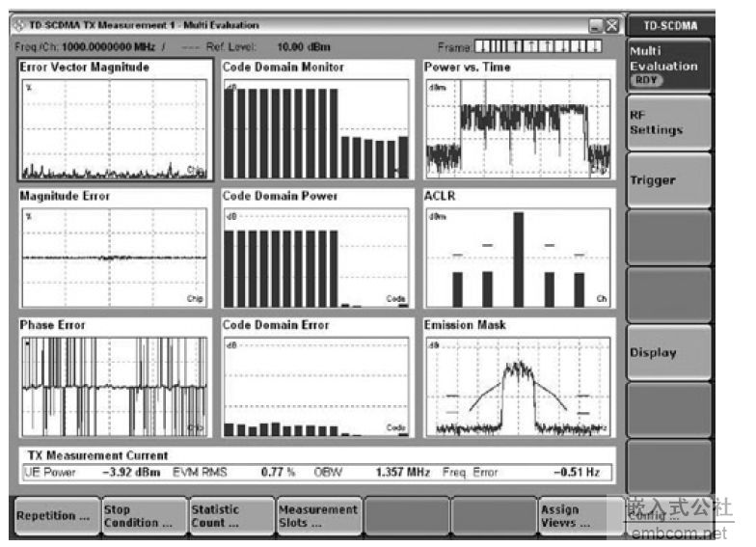
Task: Click the Frame slot indicator strip
Action: coord(538,46)
